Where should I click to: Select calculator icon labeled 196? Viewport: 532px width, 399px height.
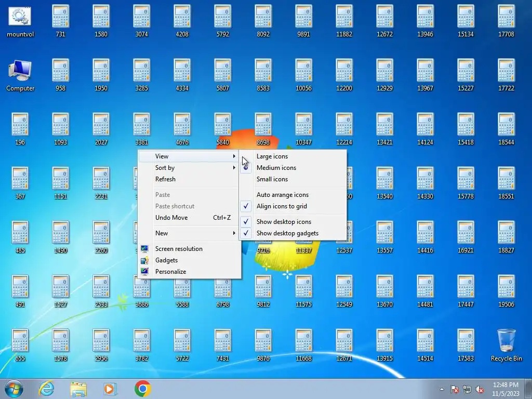coord(20,129)
